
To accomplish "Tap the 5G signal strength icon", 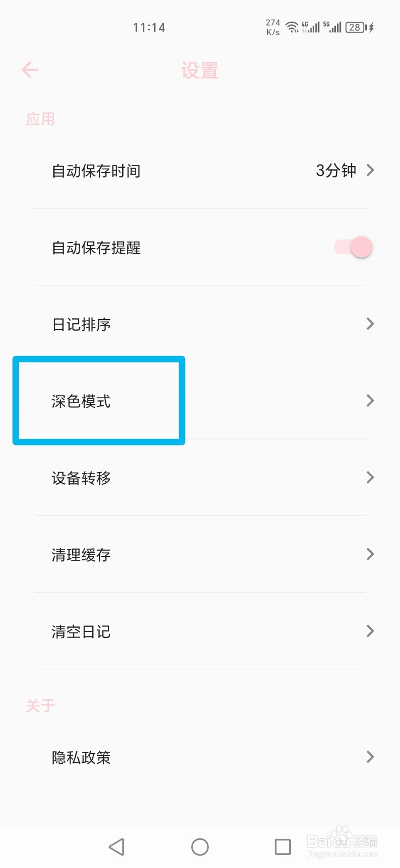I will tap(332, 27).
